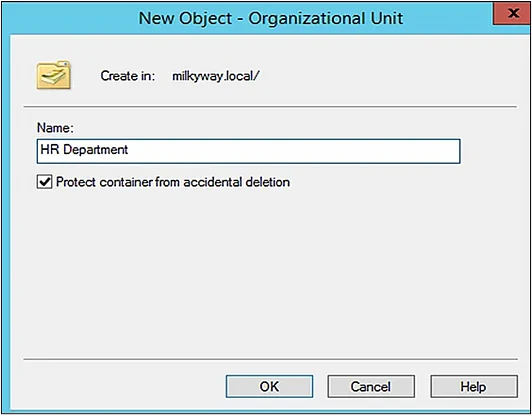532x415 pixels.
Task: Uncheck the accidental deletion protection checkbox
Action: 44,182
